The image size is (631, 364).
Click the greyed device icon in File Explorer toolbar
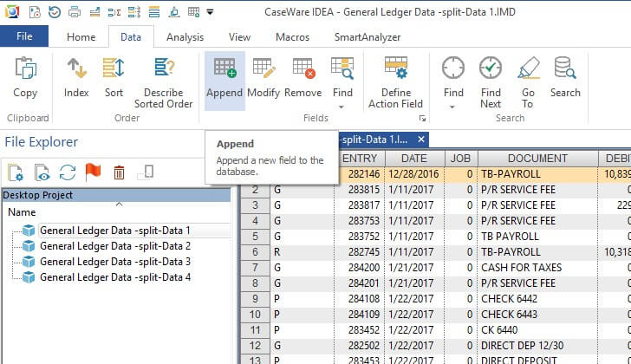point(146,172)
